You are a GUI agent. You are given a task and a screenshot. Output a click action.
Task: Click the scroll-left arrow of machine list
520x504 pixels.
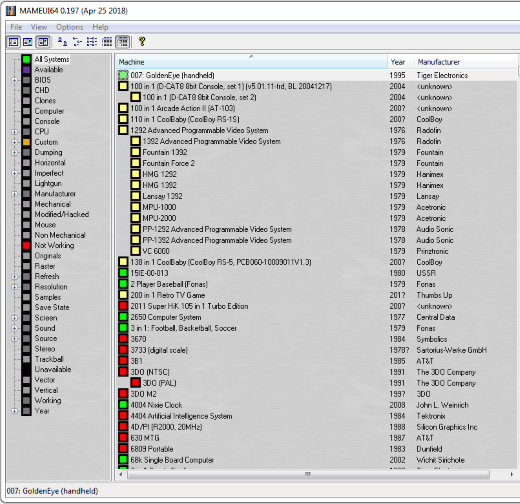[121, 474]
